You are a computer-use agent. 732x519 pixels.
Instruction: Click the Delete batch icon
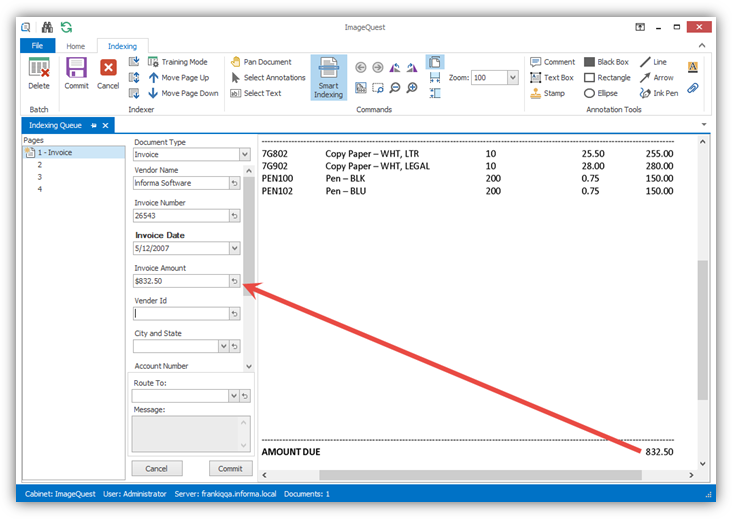(39, 68)
